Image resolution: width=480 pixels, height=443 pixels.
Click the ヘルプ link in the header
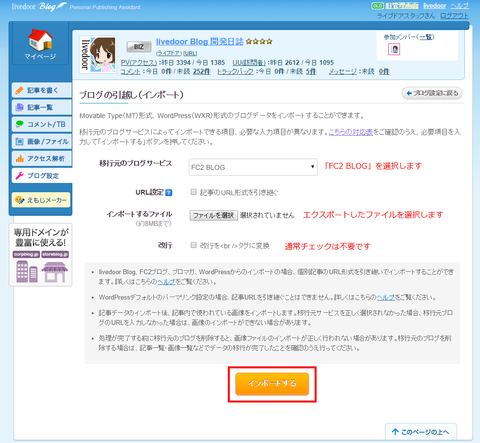coord(460,6)
